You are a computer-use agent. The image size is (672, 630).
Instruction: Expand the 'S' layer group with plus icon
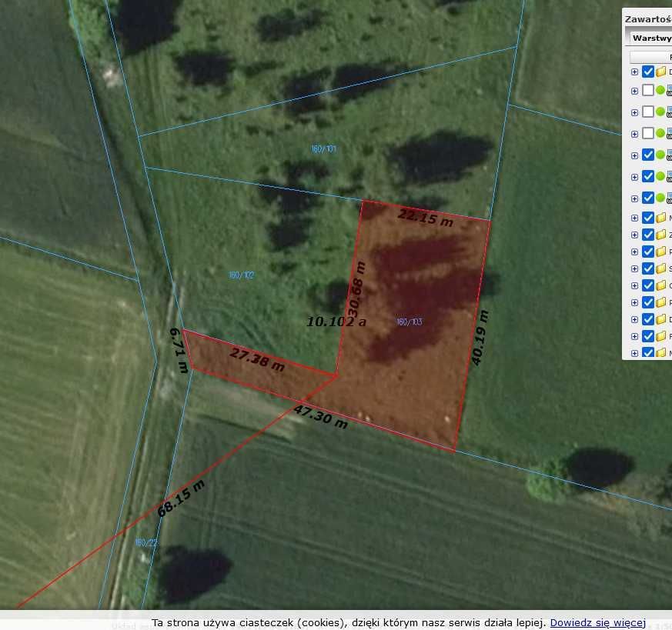point(635,268)
